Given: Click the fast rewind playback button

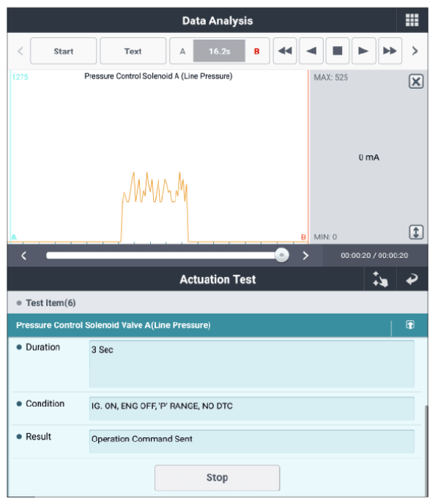Looking at the screenshot, I should tap(285, 51).
